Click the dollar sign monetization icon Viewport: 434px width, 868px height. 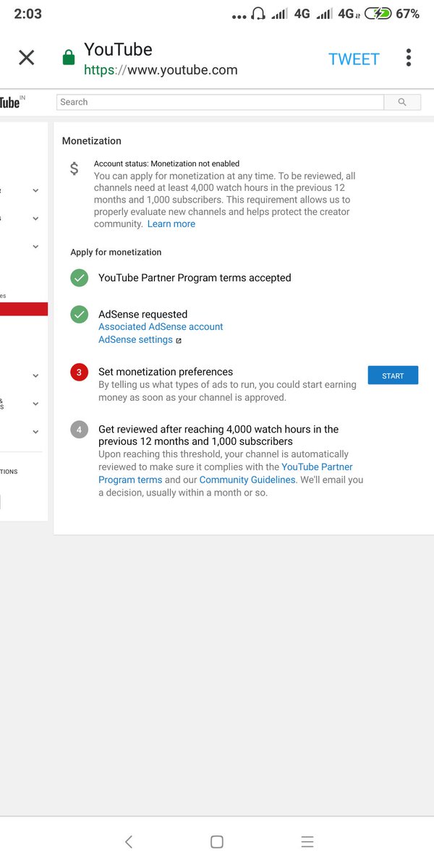75,169
